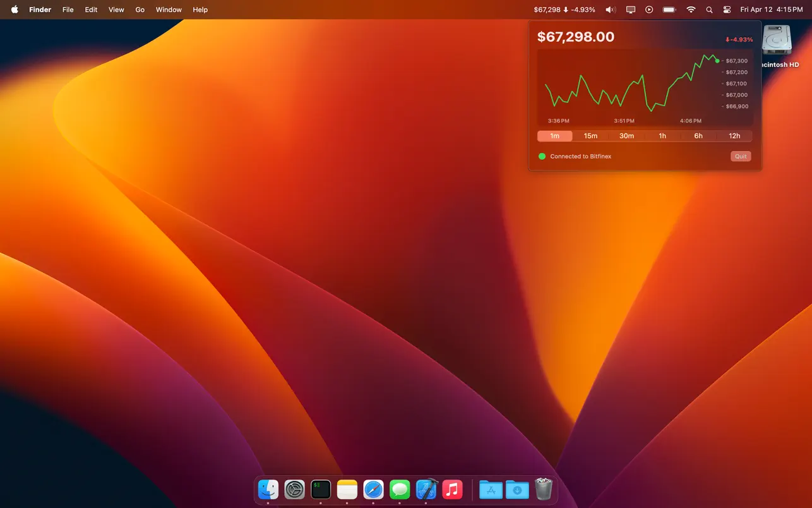Open the Apple menu
This screenshot has height=508, width=812.
click(x=14, y=9)
